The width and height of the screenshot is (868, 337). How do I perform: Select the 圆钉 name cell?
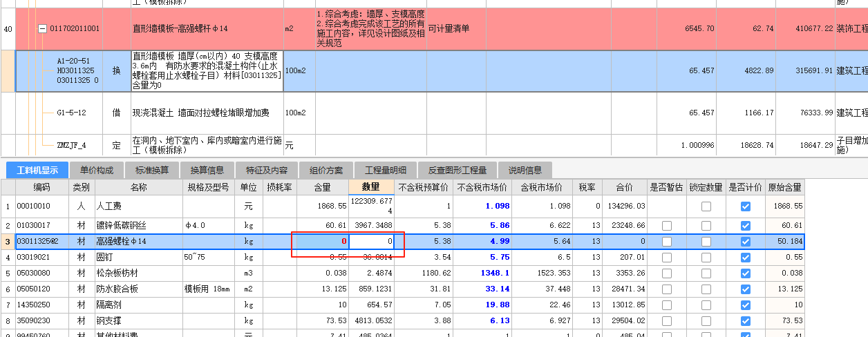pyautogui.click(x=138, y=257)
